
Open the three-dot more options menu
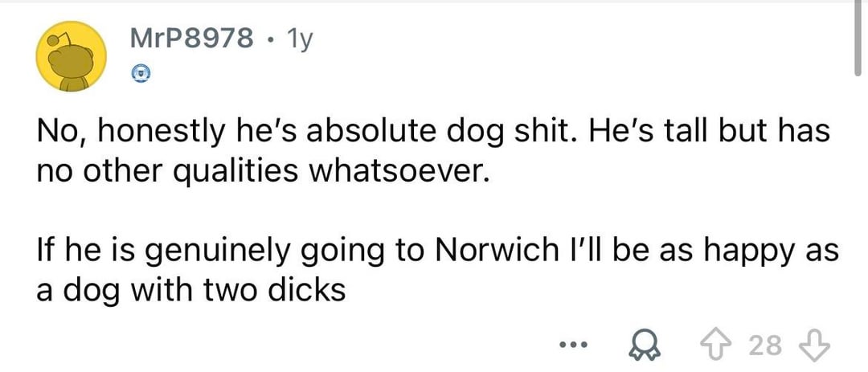[575, 346]
